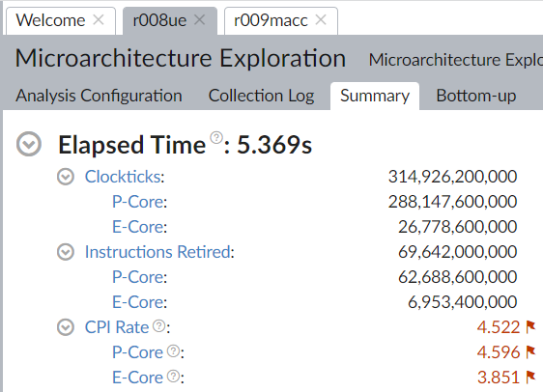Close the Welcome tab

[99, 20]
